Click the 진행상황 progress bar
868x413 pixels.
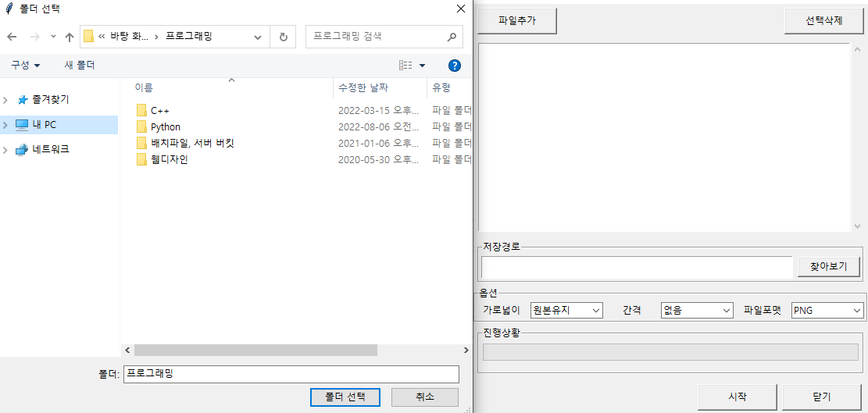point(670,352)
